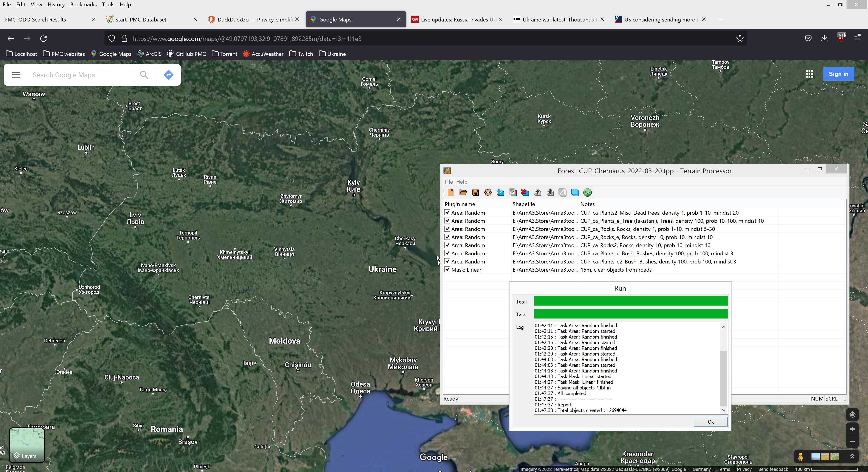Image resolution: width=868 pixels, height=472 pixels.
Task: Click the Sign in button
Action: click(838, 74)
